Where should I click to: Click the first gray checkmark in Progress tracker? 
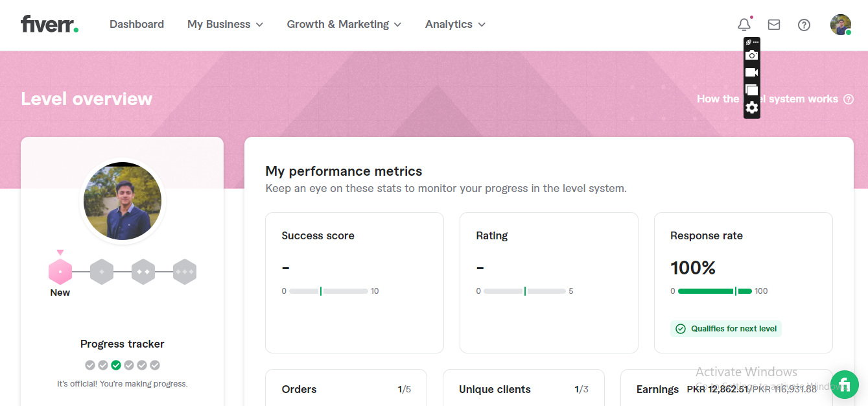coord(90,365)
